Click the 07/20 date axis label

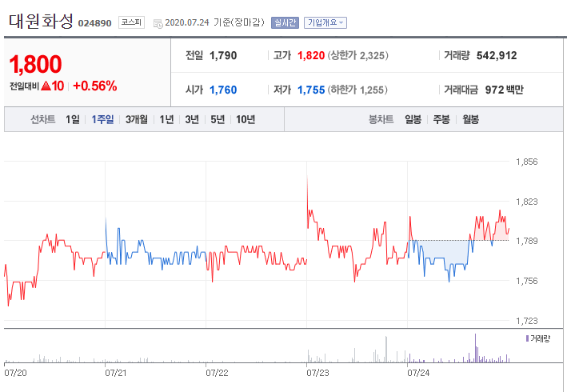pyautogui.click(x=15, y=373)
